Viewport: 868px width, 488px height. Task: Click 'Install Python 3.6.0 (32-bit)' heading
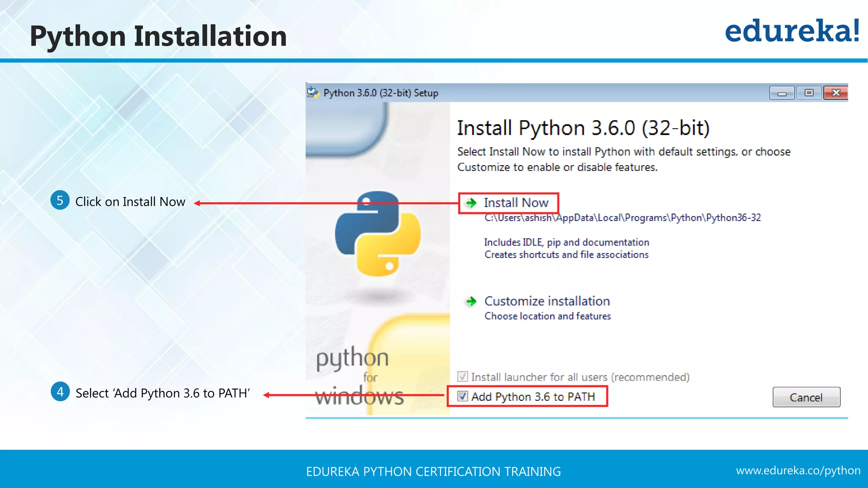click(x=583, y=128)
